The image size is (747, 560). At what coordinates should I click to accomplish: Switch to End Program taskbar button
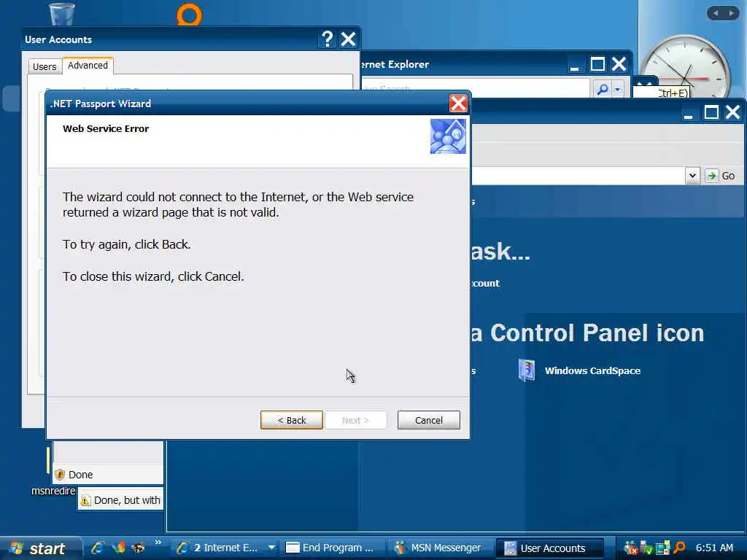333,548
